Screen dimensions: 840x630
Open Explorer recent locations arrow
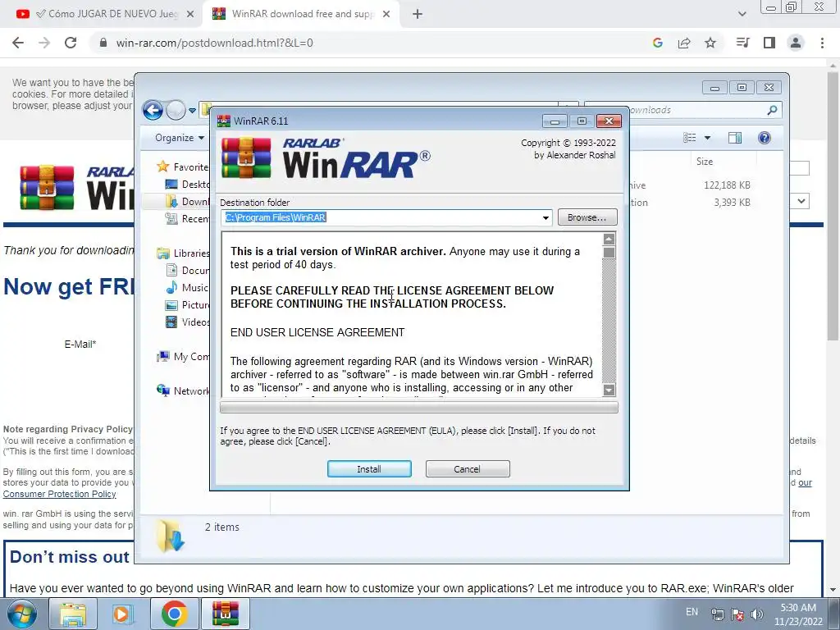(192, 111)
